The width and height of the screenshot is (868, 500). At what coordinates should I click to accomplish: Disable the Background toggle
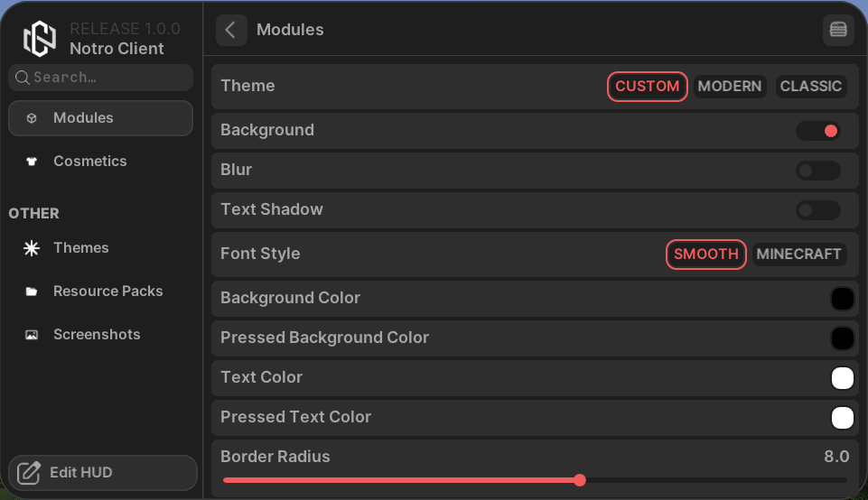tap(817, 131)
